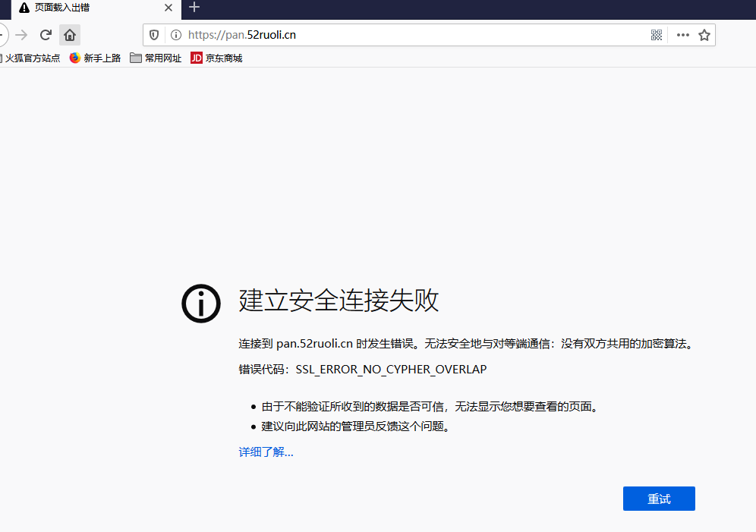Click the 重试 retry button

(658, 499)
